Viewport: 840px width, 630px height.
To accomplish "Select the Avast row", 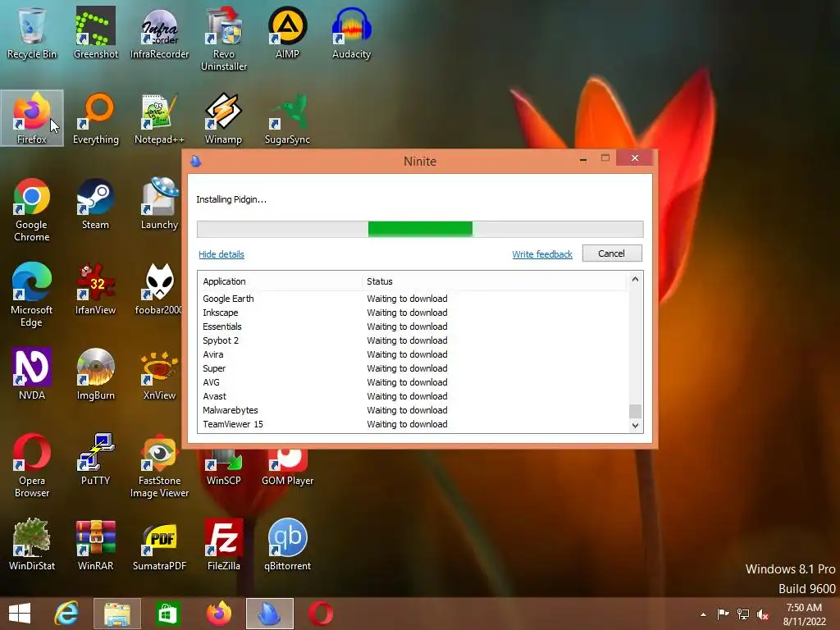I will point(413,396).
